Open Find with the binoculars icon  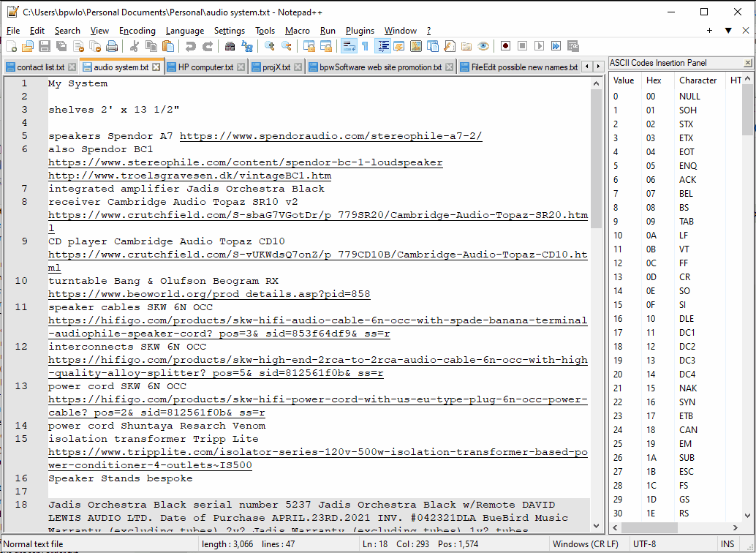click(x=230, y=46)
